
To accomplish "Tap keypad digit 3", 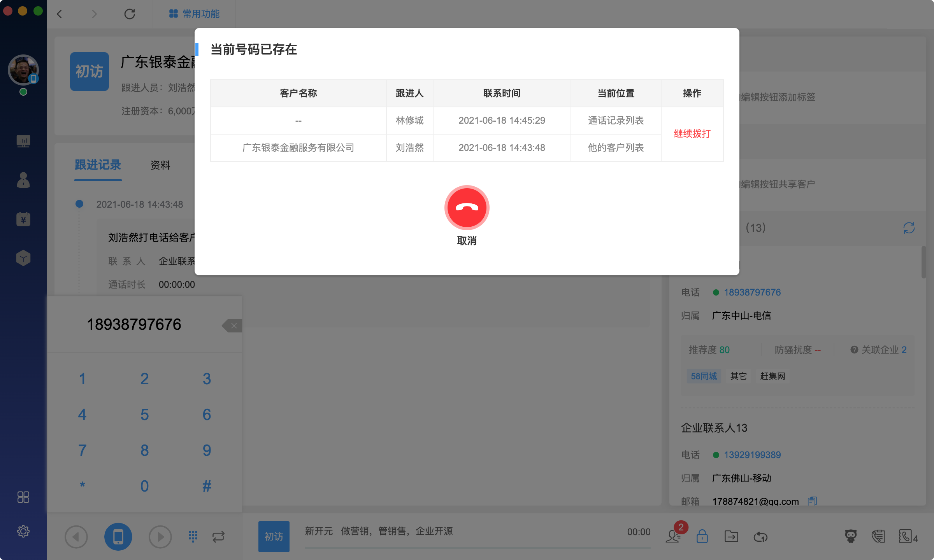I will pyautogui.click(x=207, y=379).
